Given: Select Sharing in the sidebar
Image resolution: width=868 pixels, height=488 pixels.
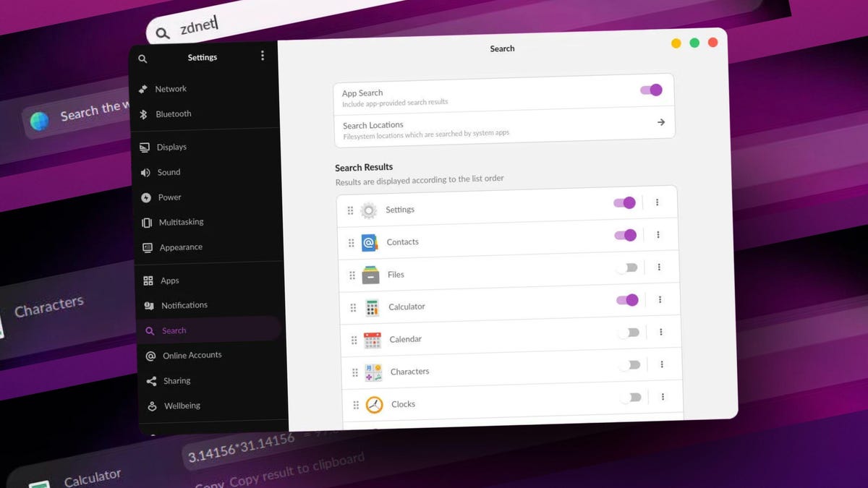Looking at the screenshot, I should (176, 380).
